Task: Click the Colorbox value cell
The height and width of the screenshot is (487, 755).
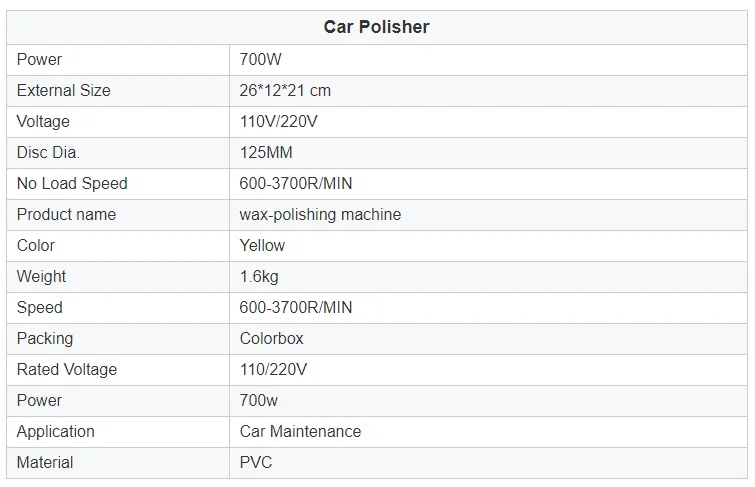Action: 272,338
